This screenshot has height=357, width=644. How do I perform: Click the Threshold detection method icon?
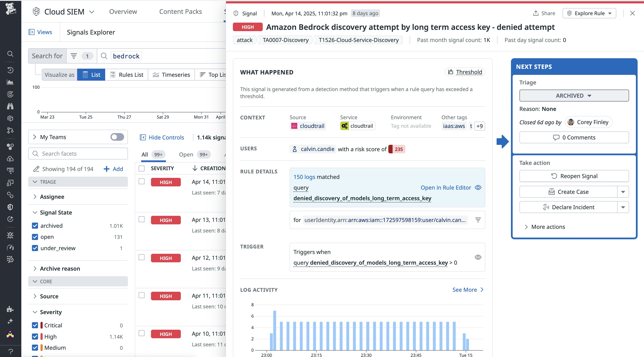pyautogui.click(x=451, y=72)
